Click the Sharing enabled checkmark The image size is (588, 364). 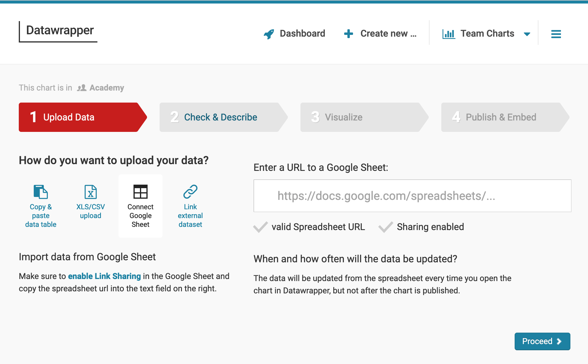[x=386, y=227]
